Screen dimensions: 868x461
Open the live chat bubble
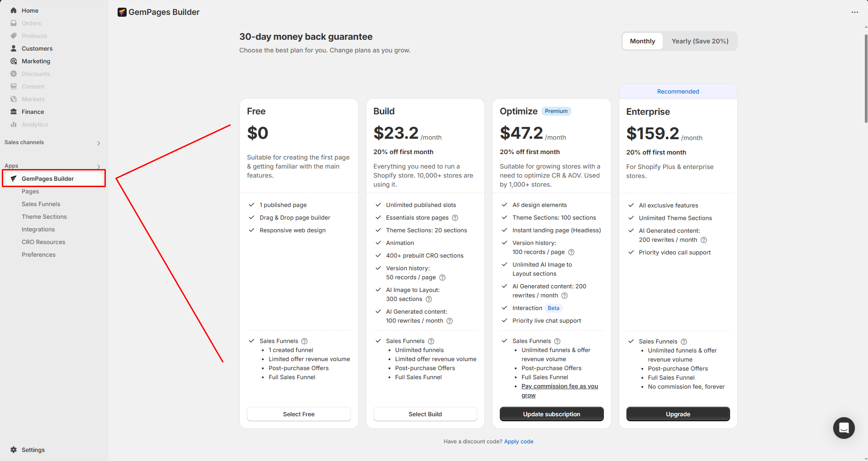[844, 428]
